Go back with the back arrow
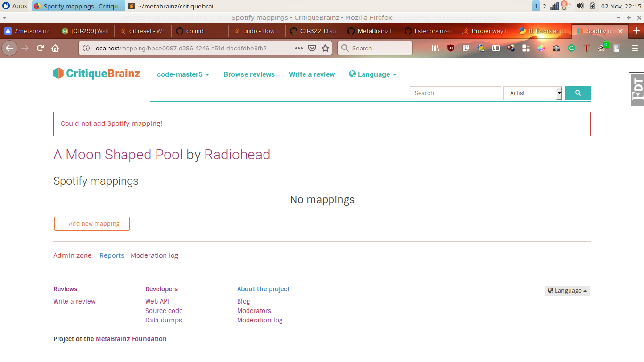The height and width of the screenshot is (362, 644). (9, 48)
